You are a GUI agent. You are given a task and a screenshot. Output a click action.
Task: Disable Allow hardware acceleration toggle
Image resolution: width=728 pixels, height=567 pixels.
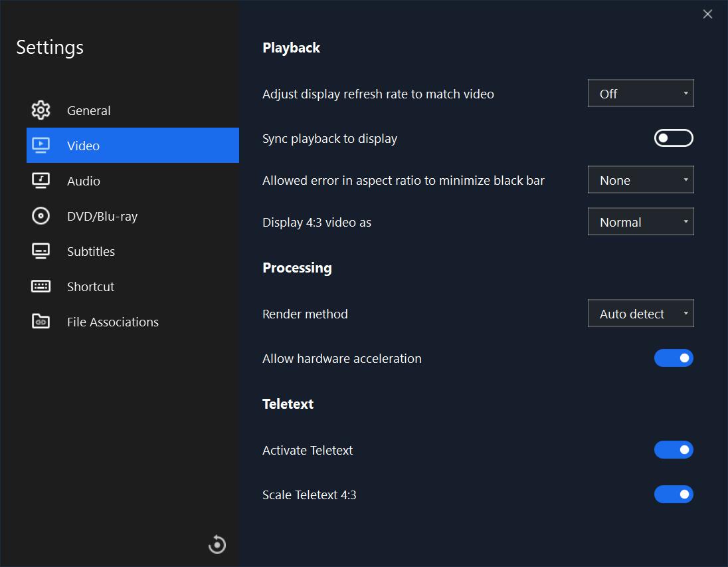[674, 358]
